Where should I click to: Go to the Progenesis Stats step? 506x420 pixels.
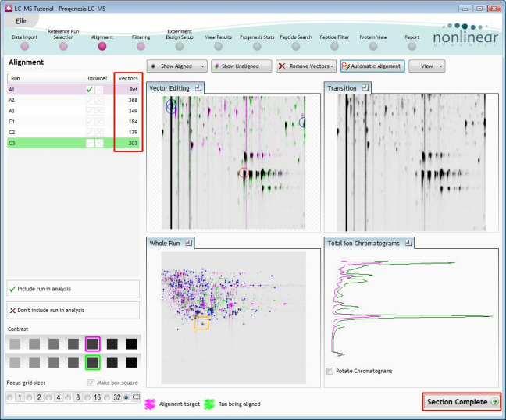(x=257, y=47)
